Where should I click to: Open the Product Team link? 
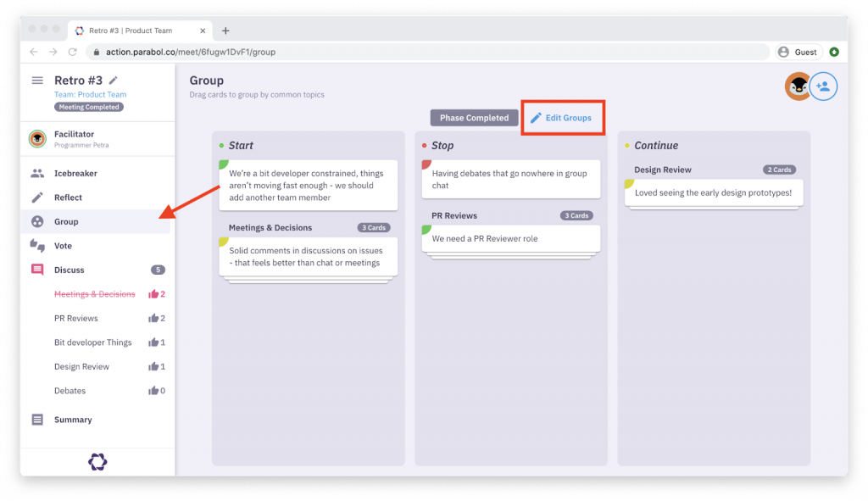[x=90, y=94]
